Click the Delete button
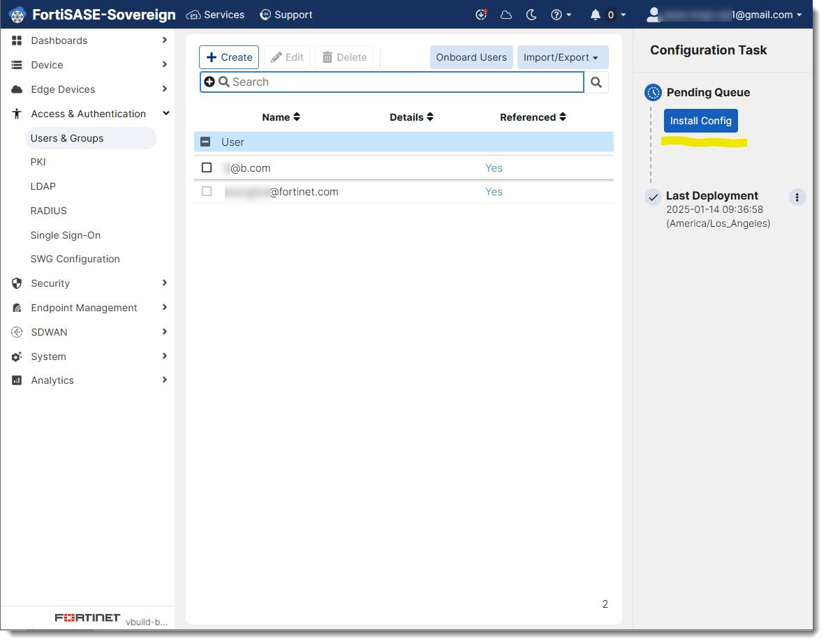The width and height of the screenshot is (826, 644). (344, 57)
